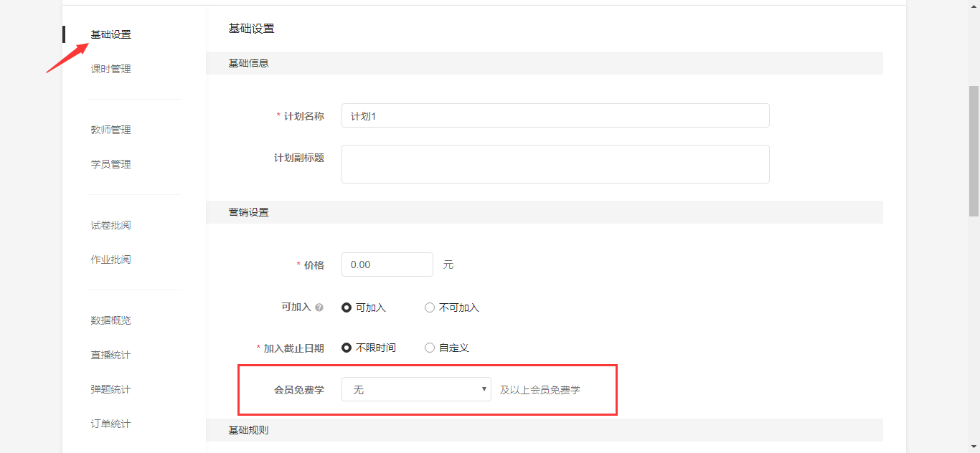Click the 价格 input field
Image resolution: width=980 pixels, height=453 pixels.
pyautogui.click(x=387, y=264)
